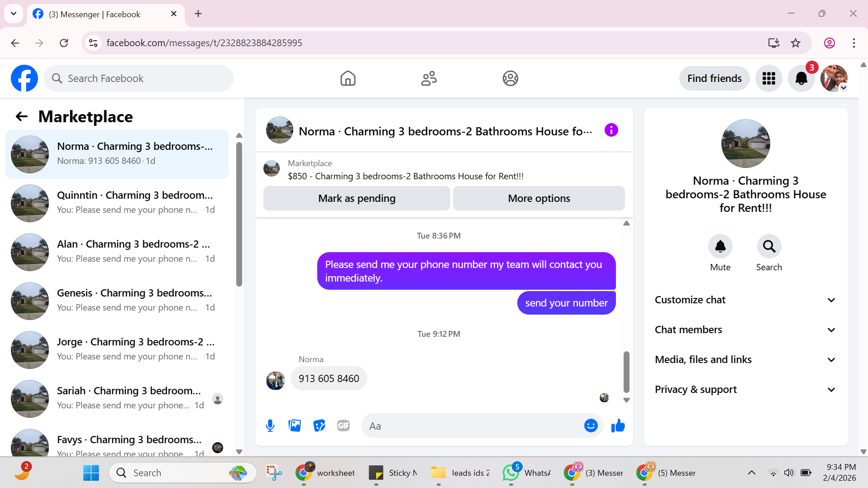Click the install app icon in address bar
This screenshot has height=488, width=868.
click(x=773, y=43)
